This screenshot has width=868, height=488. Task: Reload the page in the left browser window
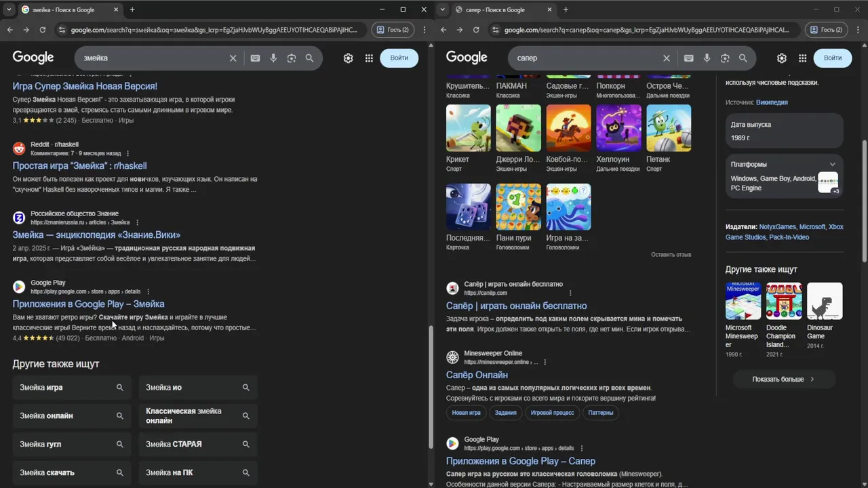pos(42,30)
